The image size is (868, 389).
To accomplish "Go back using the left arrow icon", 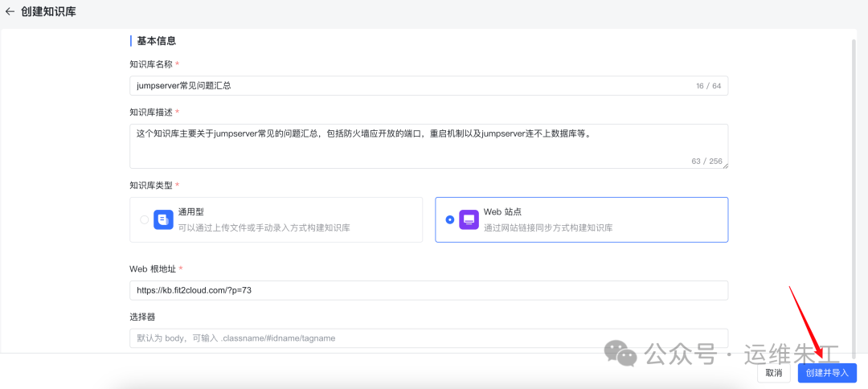I will click(x=10, y=11).
